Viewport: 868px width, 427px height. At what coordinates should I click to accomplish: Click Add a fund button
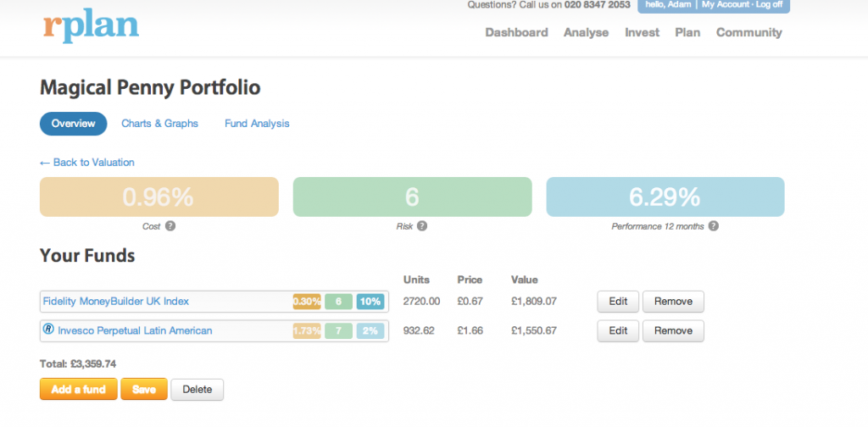click(79, 390)
